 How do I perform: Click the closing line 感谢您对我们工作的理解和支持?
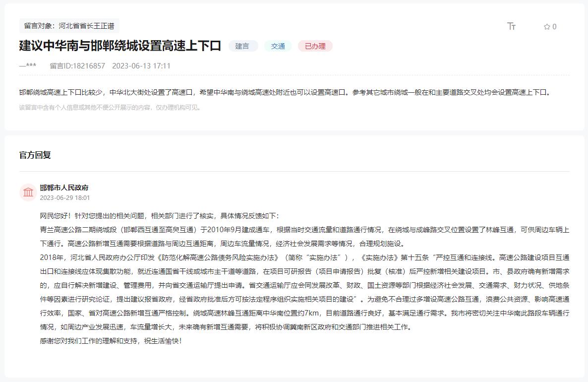point(111,341)
